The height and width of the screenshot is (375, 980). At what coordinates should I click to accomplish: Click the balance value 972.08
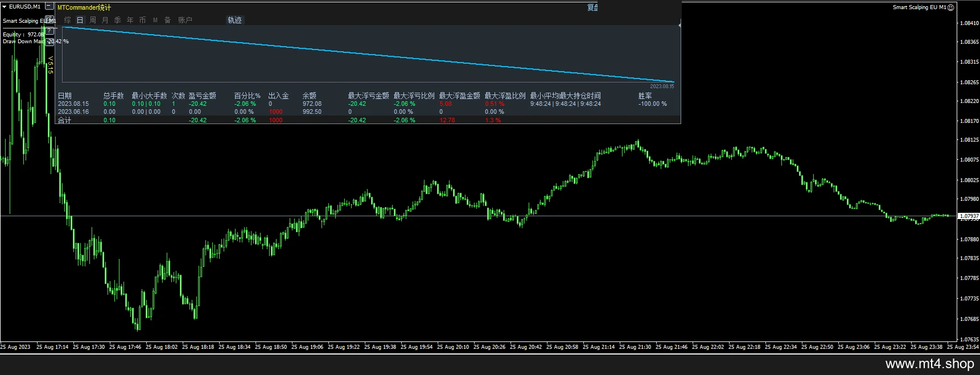[x=312, y=104]
